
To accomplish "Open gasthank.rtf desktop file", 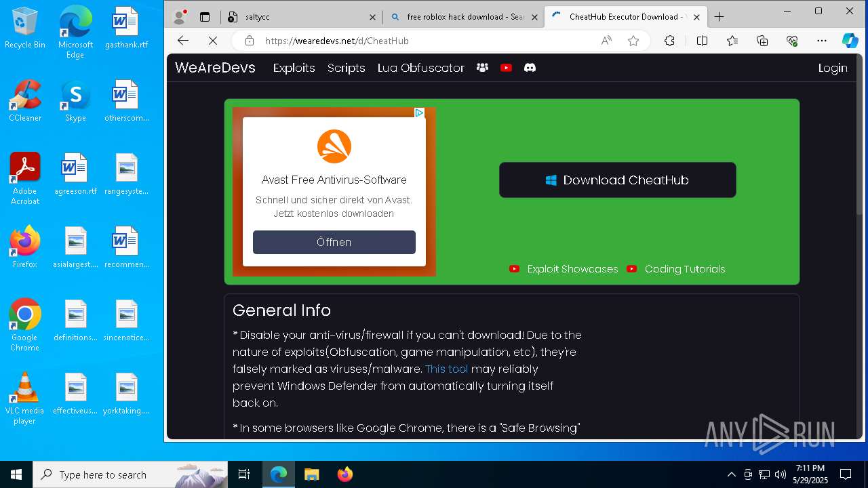I will coord(126,27).
